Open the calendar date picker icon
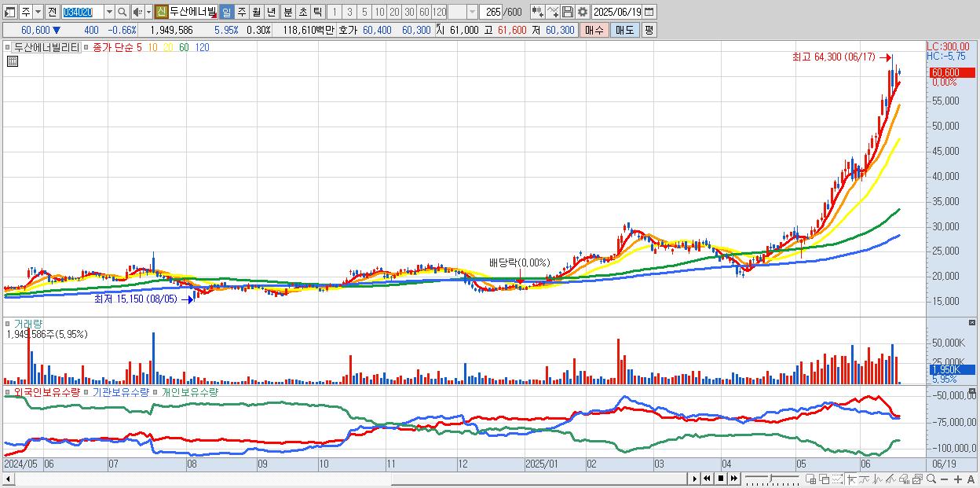The width and height of the screenshot is (980, 488). click(x=649, y=12)
